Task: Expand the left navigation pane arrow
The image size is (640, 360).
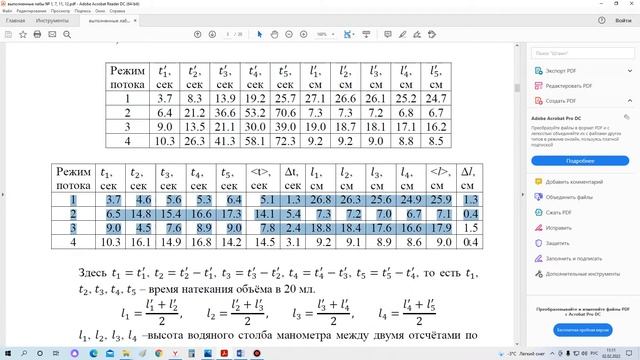Action: pyautogui.click(x=2, y=195)
